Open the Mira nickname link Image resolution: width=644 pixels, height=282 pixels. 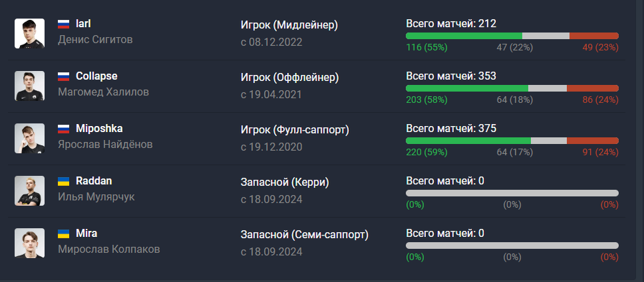pos(86,234)
